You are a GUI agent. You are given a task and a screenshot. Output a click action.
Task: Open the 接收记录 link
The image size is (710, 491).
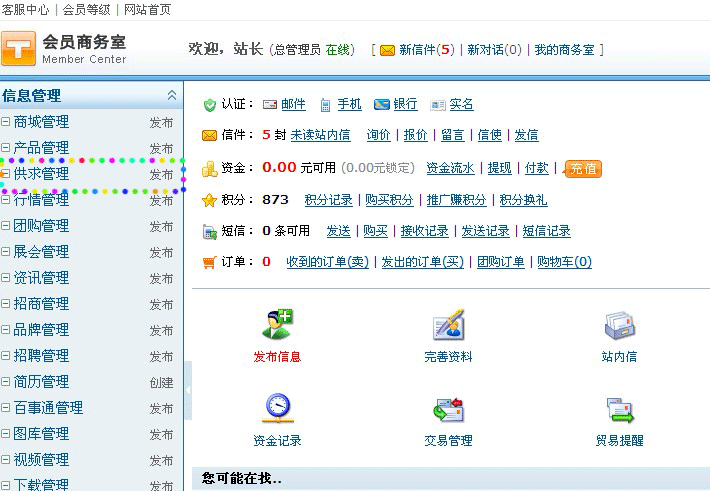coord(424,231)
